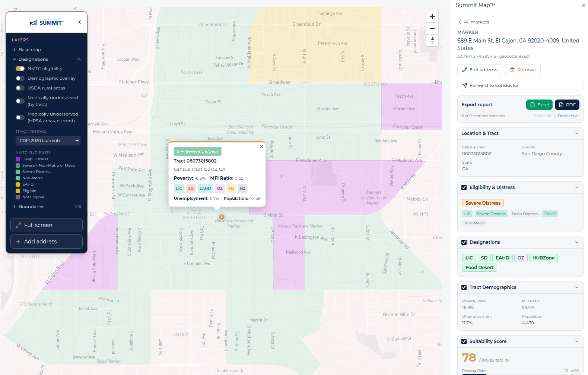Toggle NMTC eligibility layer off
Image resolution: width=588 pixels, height=375 pixels.
point(20,69)
